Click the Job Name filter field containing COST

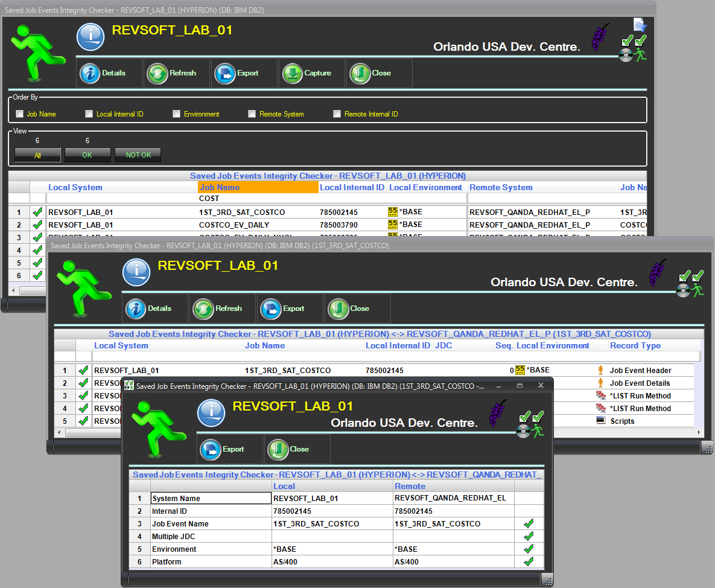[258, 199]
